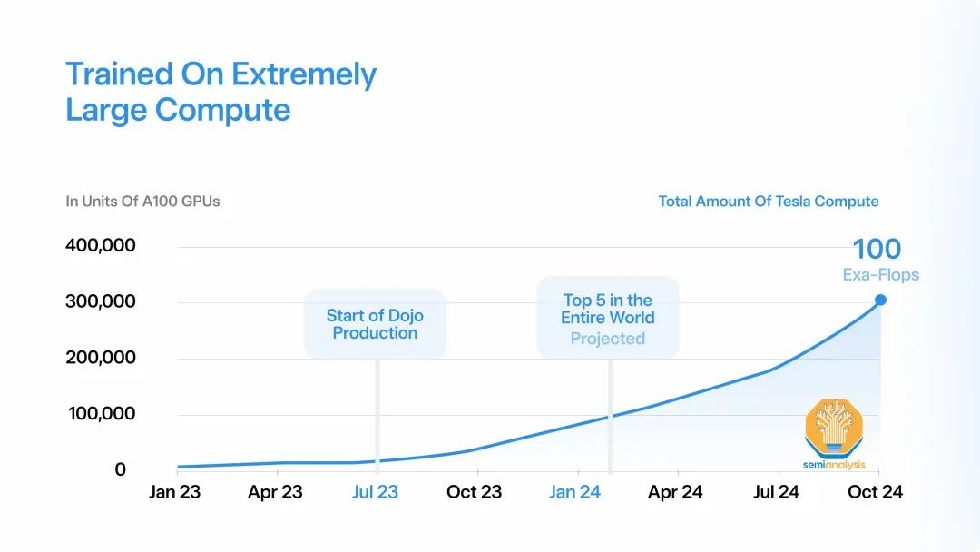Image resolution: width=980 pixels, height=552 pixels.
Task: Click the 100,000 y-axis value
Action: click(x=102, y=413)
